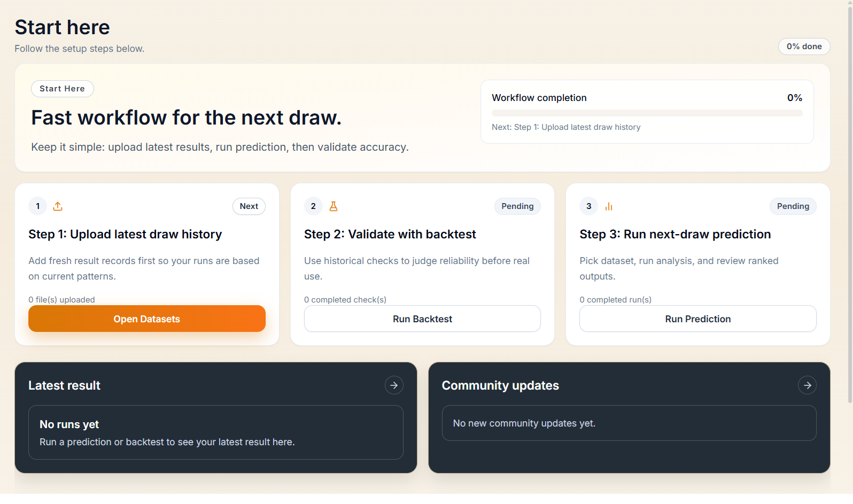Screen dimensions: 853x504
Task: Click the flask icon in Step 2 card
Action: pos(334,206)
